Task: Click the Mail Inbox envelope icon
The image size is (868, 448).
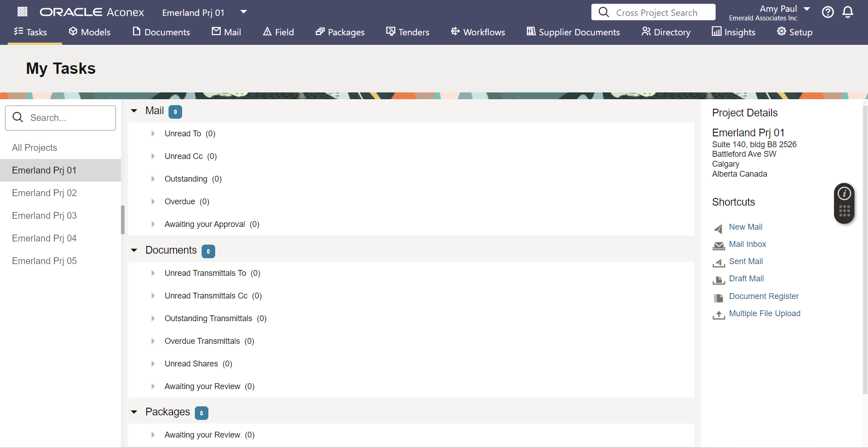Action: [x=719, y=246]
